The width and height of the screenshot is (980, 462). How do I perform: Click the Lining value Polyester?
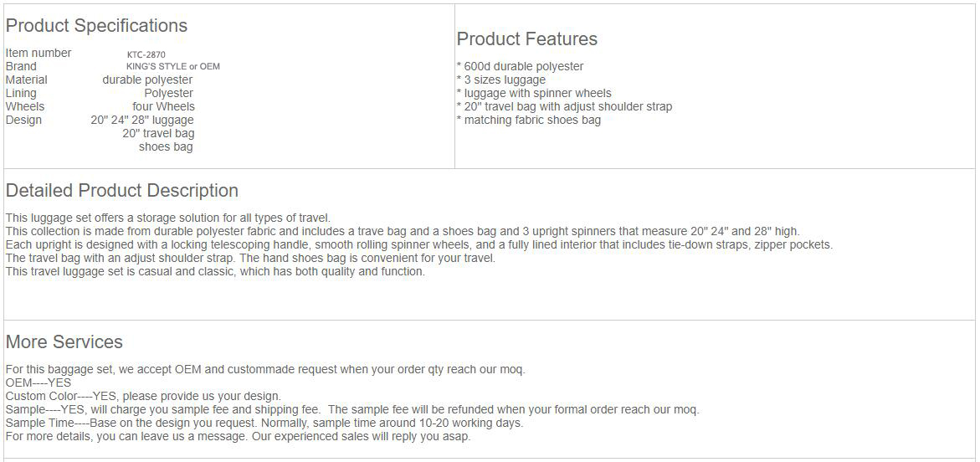coord(168,94)
